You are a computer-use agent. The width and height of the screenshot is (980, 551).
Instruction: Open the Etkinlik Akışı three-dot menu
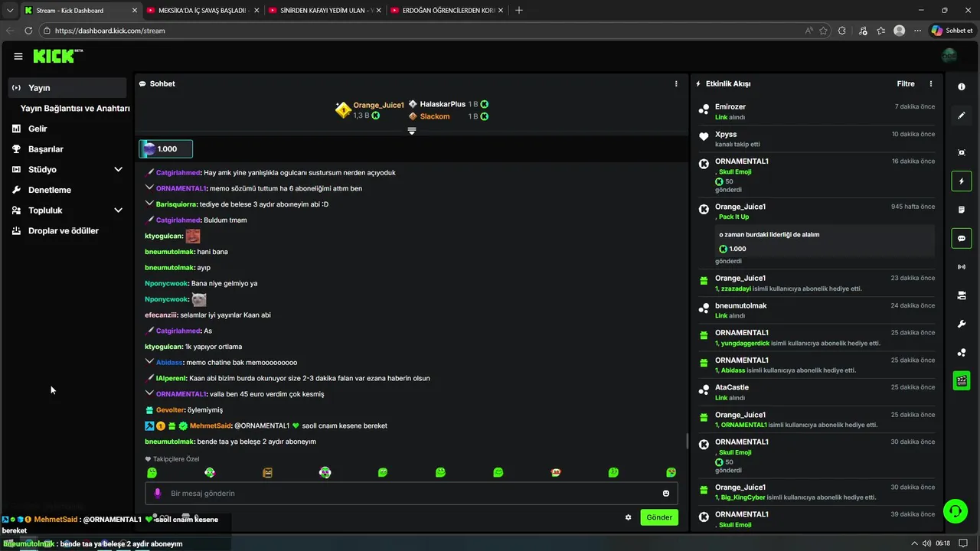[931, 83]
